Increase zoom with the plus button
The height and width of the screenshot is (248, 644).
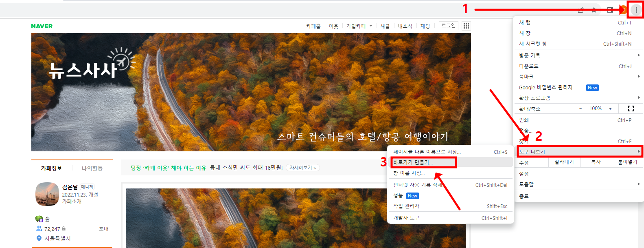click(x=610, y=108)
